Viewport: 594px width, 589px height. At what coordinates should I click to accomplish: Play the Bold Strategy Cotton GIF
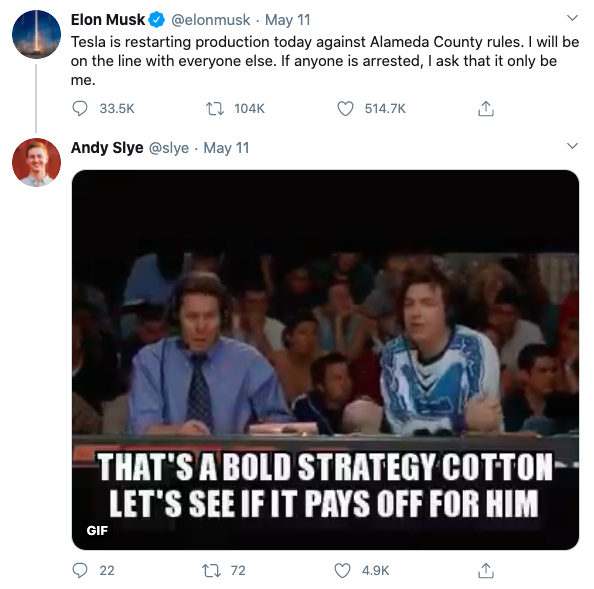click(x=325, y=360)
